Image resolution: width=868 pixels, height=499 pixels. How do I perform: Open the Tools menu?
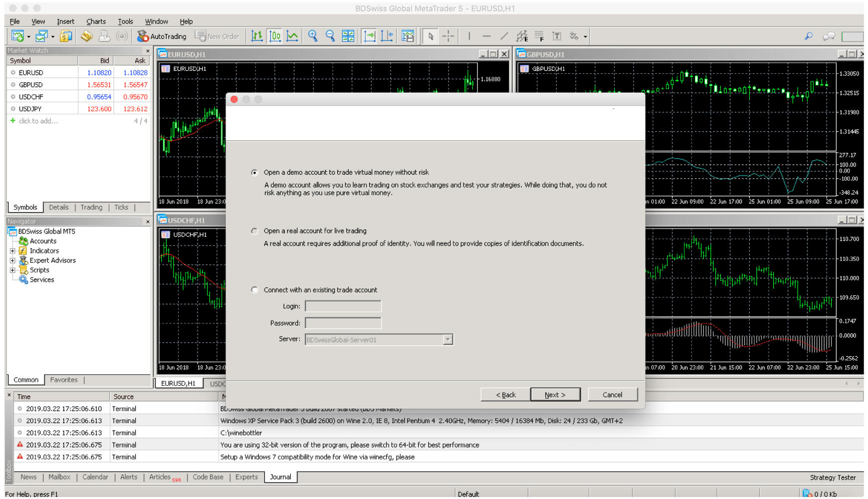coord(125,21)
